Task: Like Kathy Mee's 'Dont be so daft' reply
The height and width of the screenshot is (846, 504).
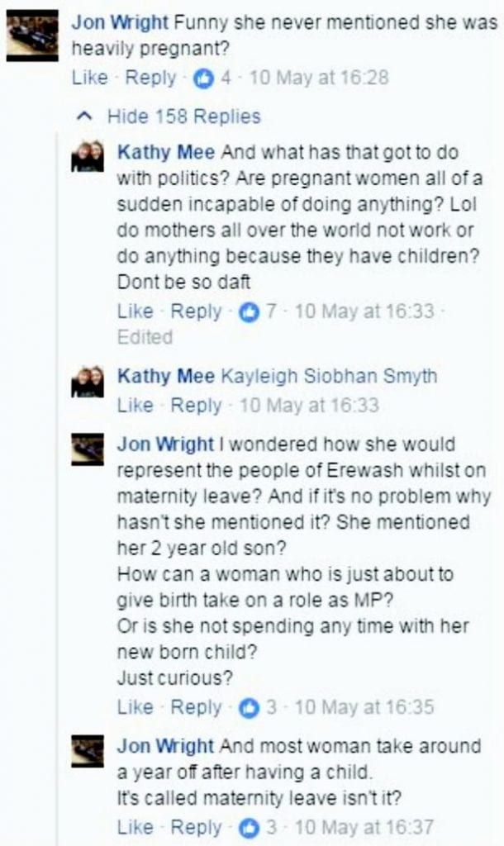Action: [136, 311]
